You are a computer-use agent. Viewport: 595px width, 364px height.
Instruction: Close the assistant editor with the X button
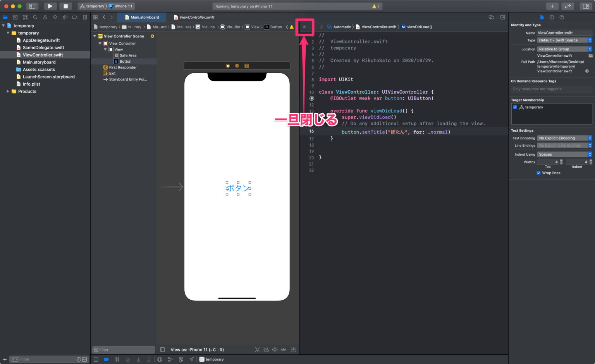coord(304,27)
